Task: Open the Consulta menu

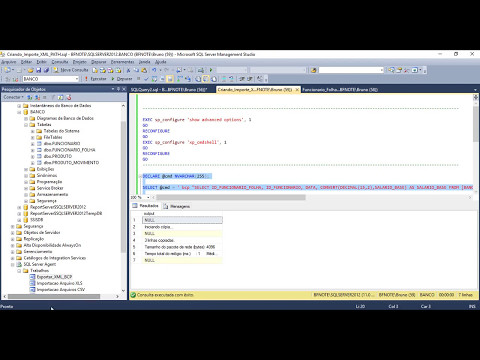Action: pos(60,62)
